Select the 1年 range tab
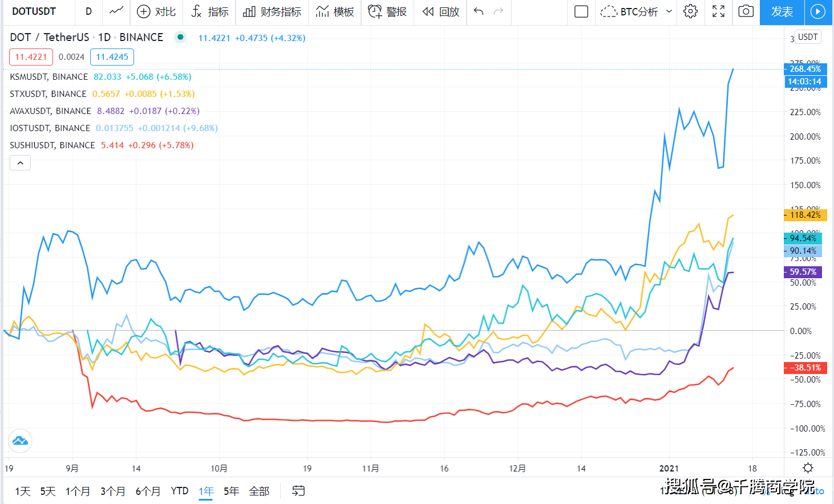 (x=206, y=491)
